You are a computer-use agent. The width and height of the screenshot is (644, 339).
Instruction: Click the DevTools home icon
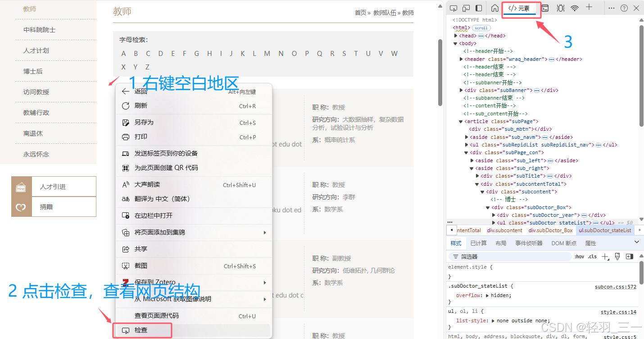point(495,8)
